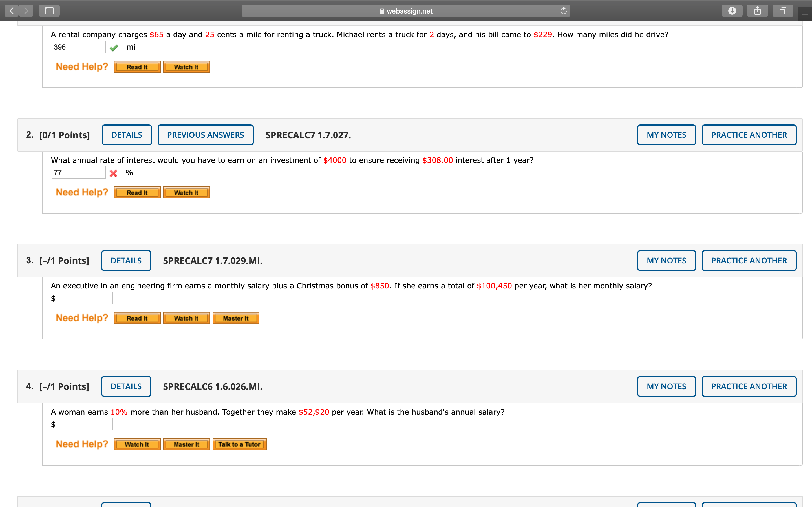The image size is (812, 507).
Task: Click the Safari back navigation arrow
Action: [12, 11]
